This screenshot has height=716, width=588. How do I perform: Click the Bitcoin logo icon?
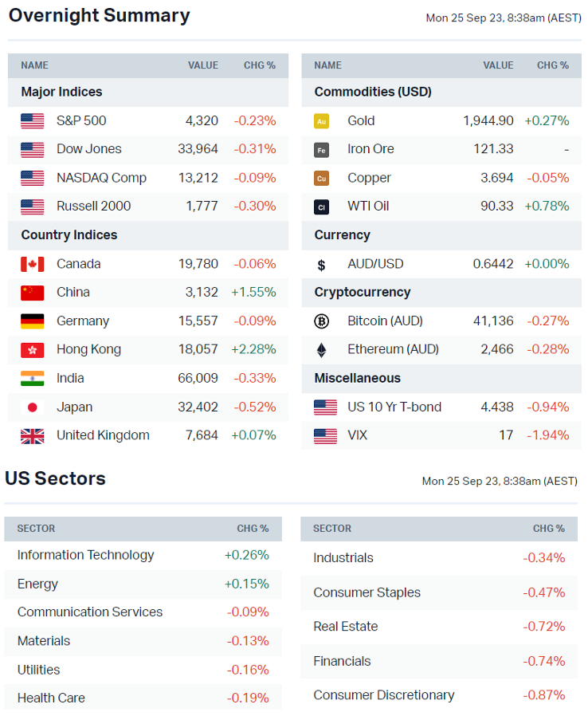(322, 321)
